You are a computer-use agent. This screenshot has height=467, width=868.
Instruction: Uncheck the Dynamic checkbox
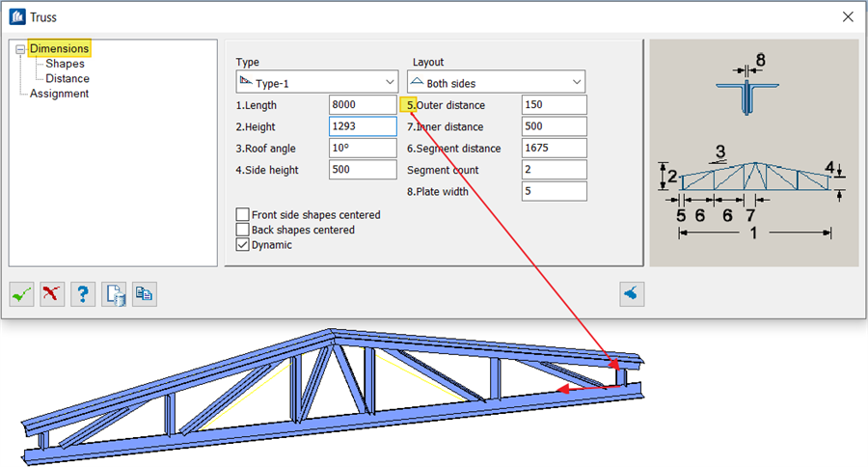(242, 244)
